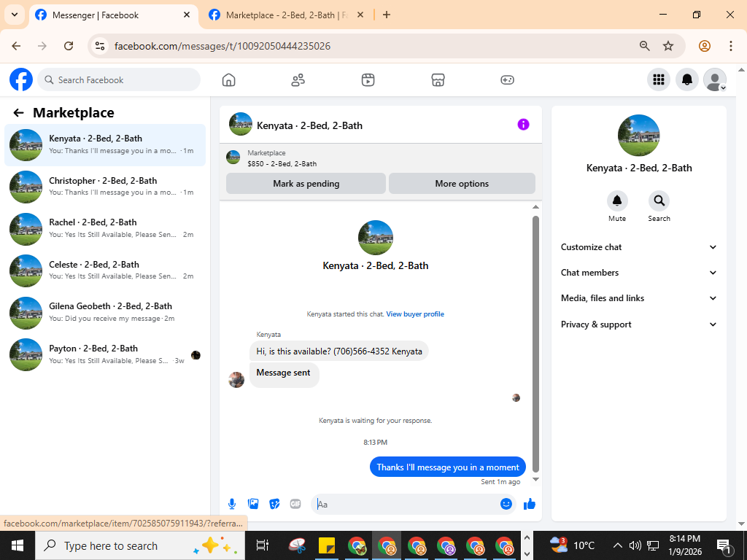The height and width of the screenshot is (560, 747).
Task: Close the Marketplace browser tab
Action: (360, 15)
